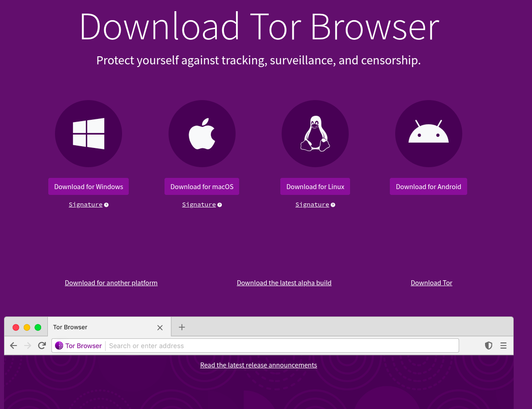Open the Windows Signature link
This screenshot has height=409, width=532.
point(85,205)
